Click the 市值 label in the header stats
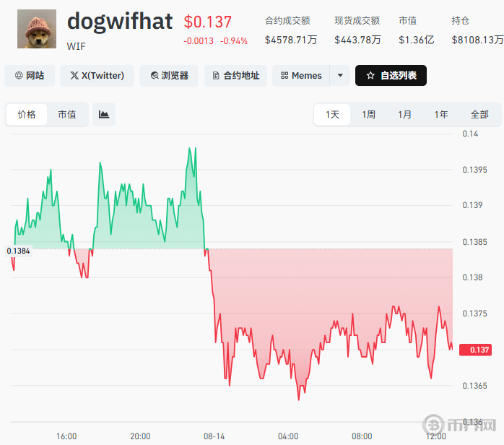Image resolution: width=504 pixels, height=445 pixels. point(407,21)
